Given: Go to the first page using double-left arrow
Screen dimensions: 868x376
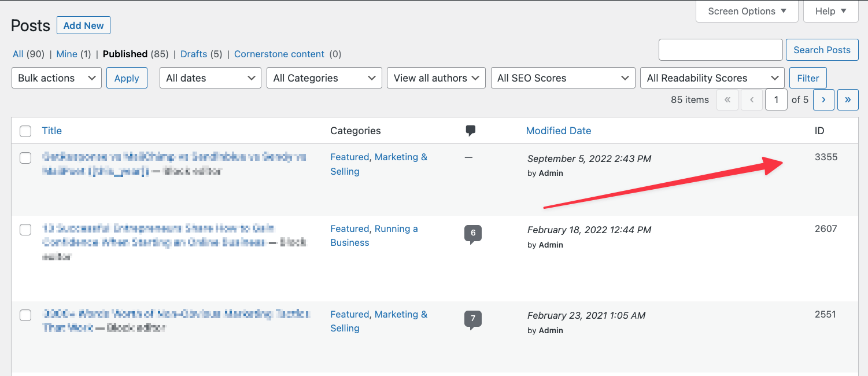Looking at the screenshot, I should (x=727, y=99).
